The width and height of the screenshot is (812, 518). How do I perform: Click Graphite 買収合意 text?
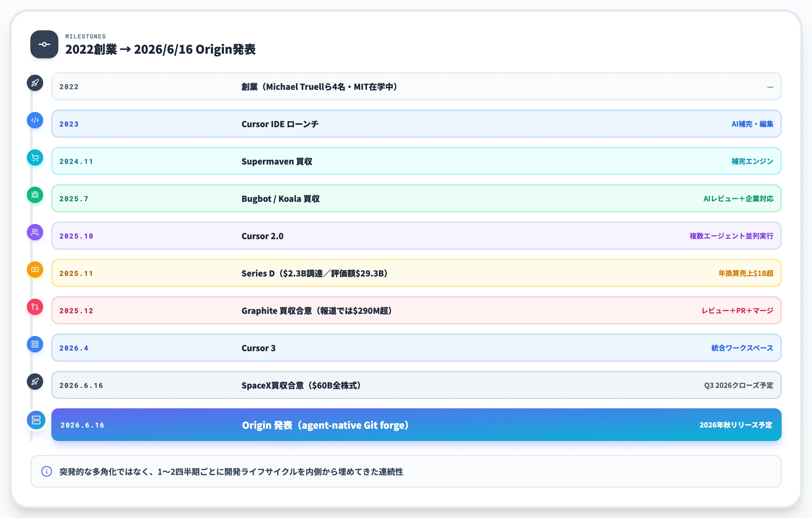pos(276,311)
